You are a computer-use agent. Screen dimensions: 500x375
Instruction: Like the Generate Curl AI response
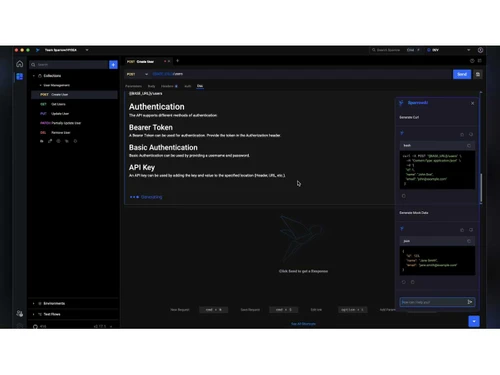462,135
